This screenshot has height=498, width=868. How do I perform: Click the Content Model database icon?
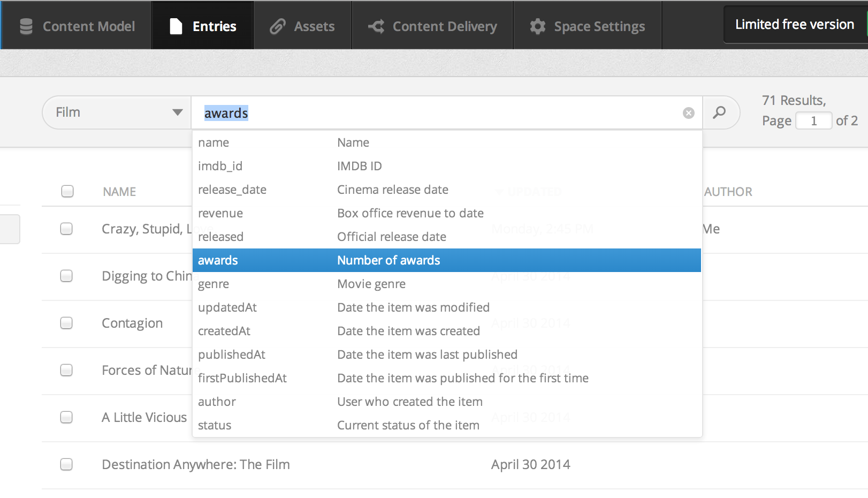pyautogui.click(x=26, y=26)
